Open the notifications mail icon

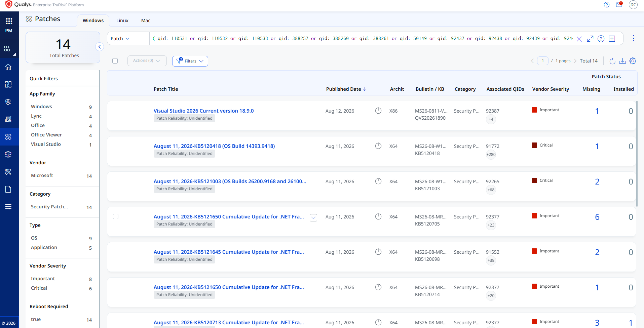pyautogui.click(x=619, y=5)
